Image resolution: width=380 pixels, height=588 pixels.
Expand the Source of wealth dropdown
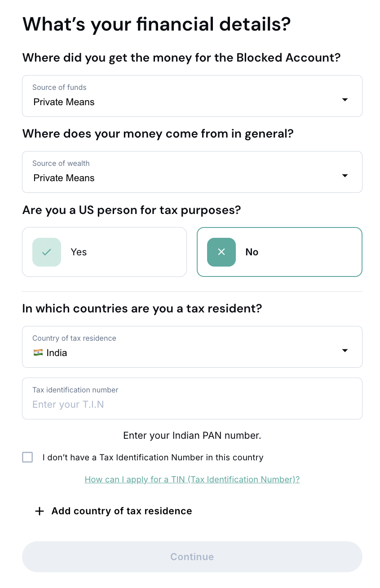pos(192,172)
